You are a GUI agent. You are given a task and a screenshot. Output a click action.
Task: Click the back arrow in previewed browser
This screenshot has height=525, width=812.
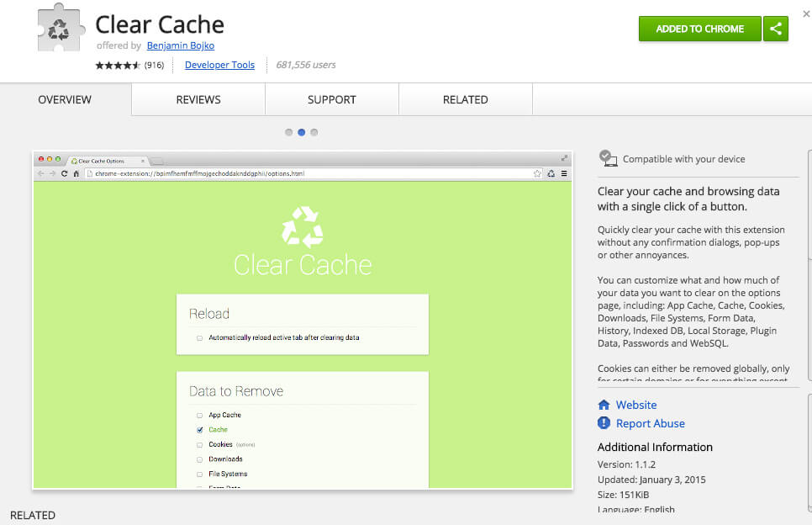click(41, 173)
